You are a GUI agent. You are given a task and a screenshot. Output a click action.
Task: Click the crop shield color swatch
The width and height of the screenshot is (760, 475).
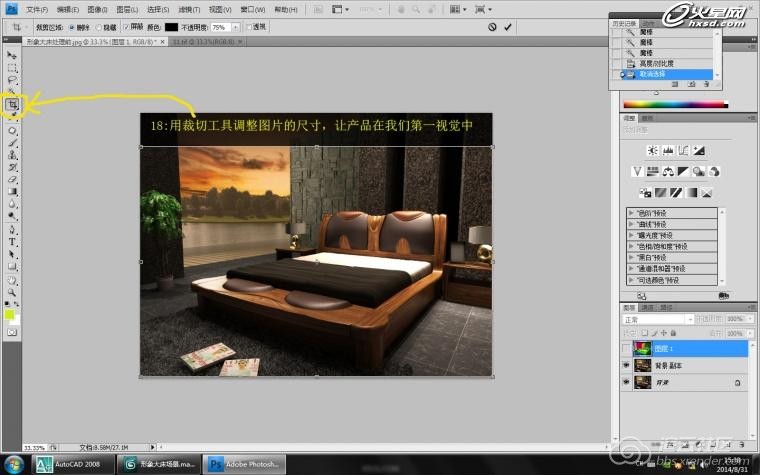(171, 27)
